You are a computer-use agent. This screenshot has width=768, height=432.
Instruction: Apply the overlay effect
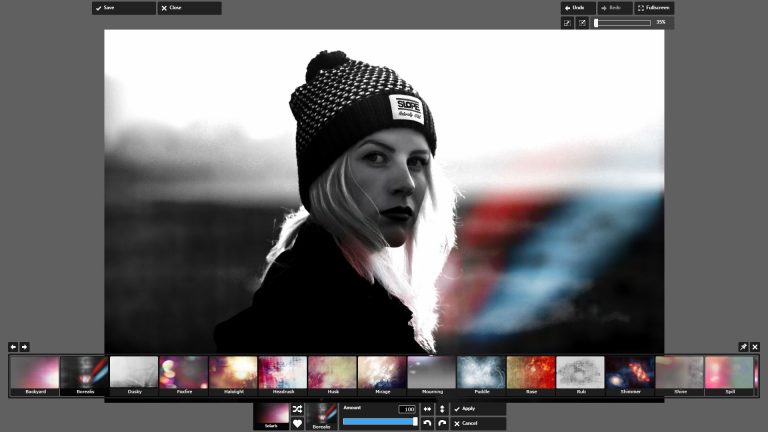click(x=478, y=409)
